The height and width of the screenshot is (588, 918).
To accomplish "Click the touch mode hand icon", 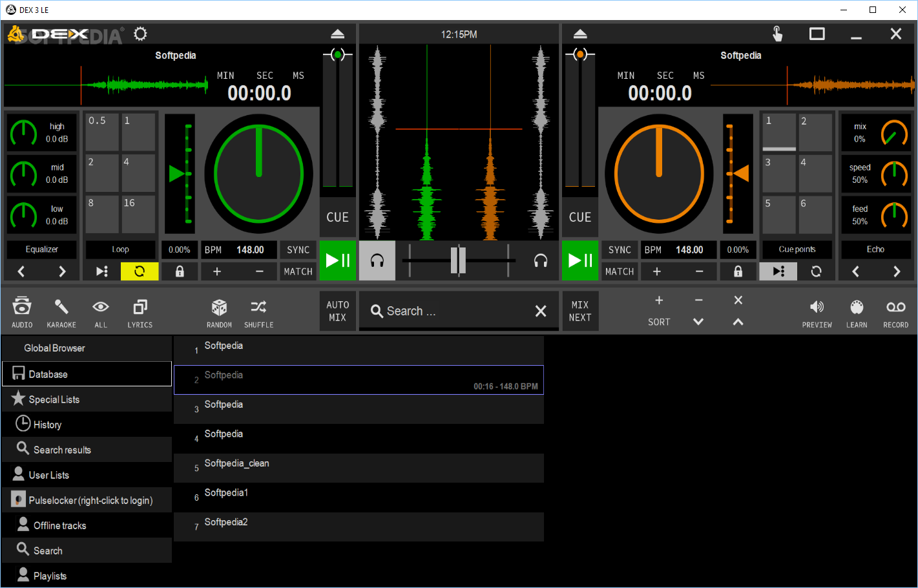I will coord(778,34).
